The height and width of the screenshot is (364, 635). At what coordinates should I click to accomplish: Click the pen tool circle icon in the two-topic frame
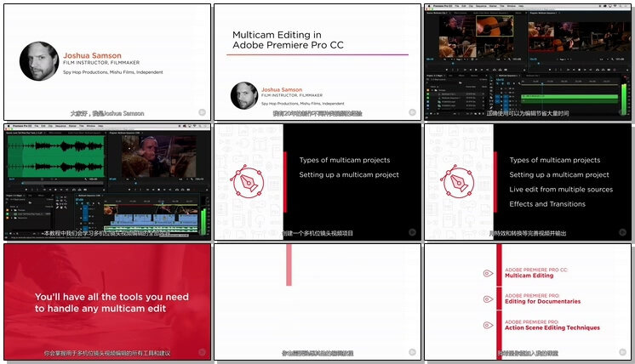[x=248, y=182]
